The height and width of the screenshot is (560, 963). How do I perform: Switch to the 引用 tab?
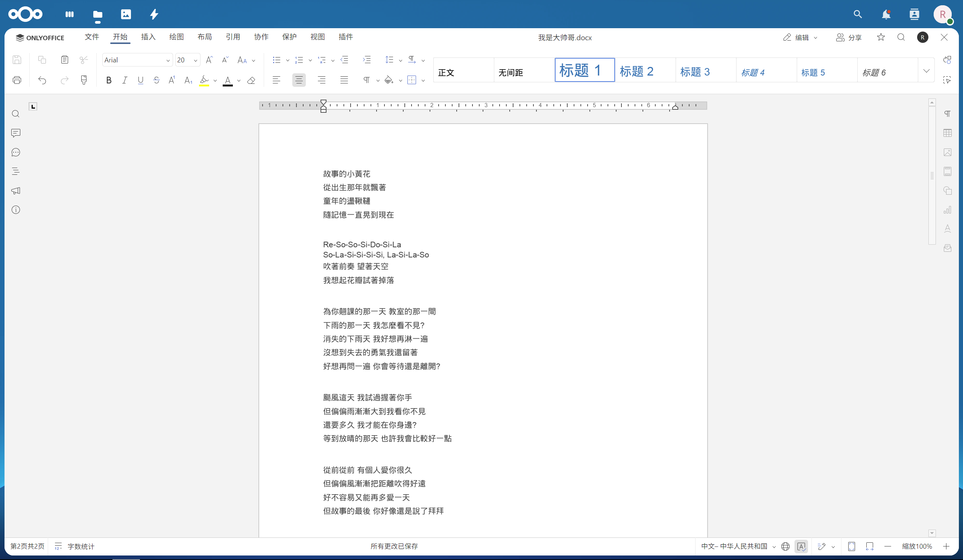click(233, 37)
